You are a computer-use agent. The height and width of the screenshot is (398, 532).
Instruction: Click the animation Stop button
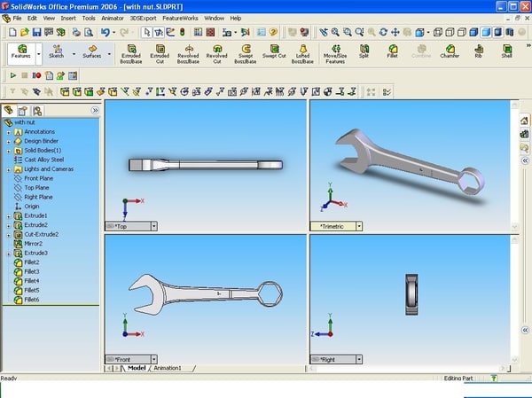pyautogui.click(x=25, y=75)
